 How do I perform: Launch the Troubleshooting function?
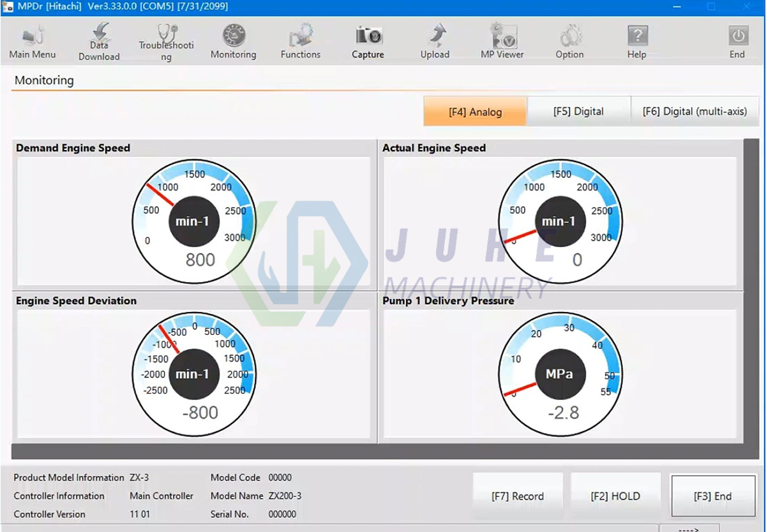point(165,40)
